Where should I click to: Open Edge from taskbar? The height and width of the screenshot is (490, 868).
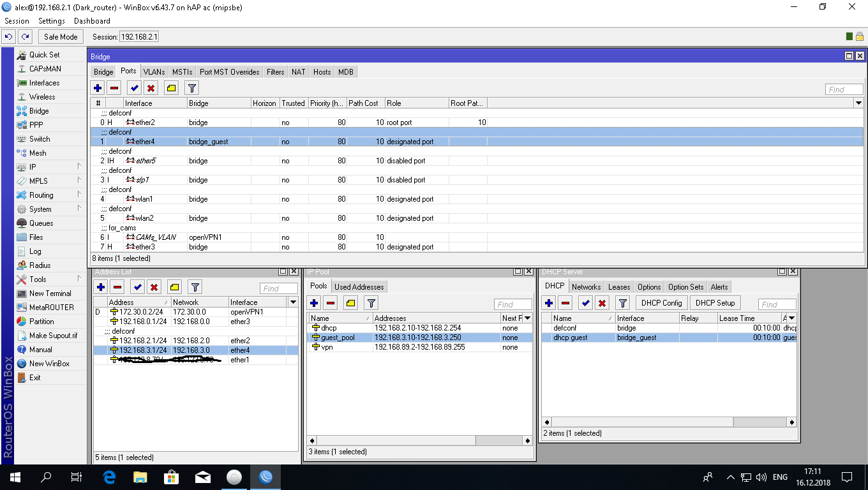[x=108, y=477]
